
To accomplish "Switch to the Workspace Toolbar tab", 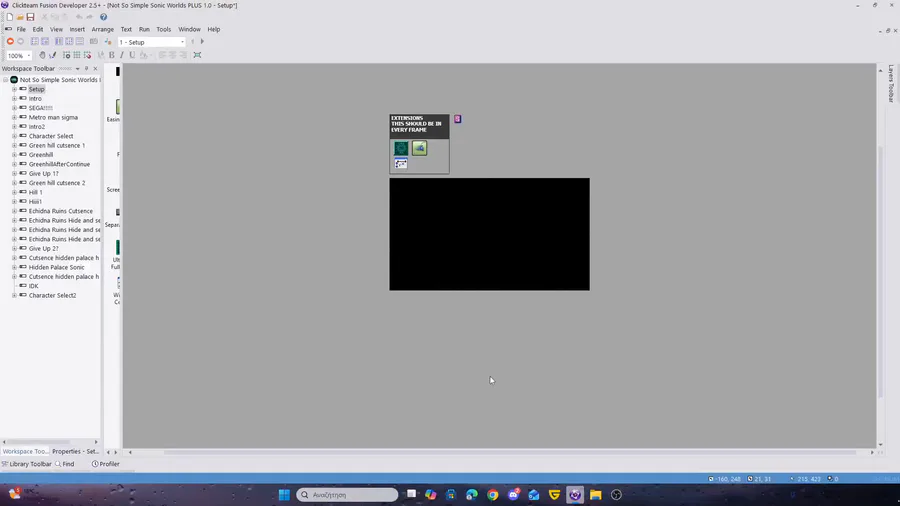I will click(25, 451).
